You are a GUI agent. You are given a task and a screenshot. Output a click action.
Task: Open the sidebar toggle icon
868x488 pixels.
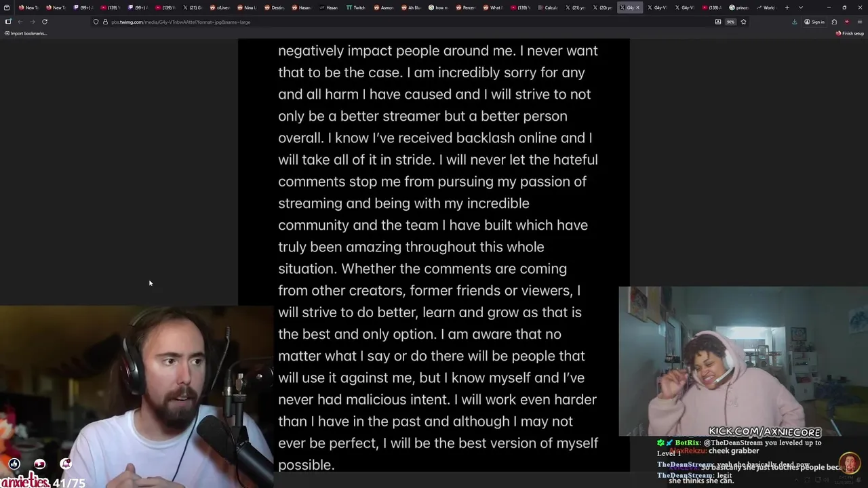[x=8, y=22]
